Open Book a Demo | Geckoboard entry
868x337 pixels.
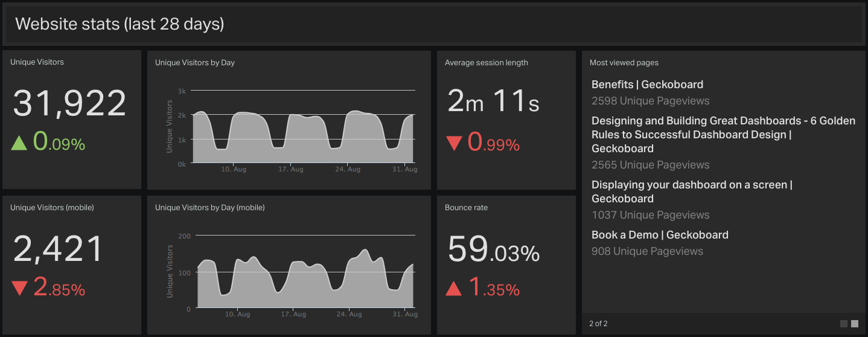[660, 235]
